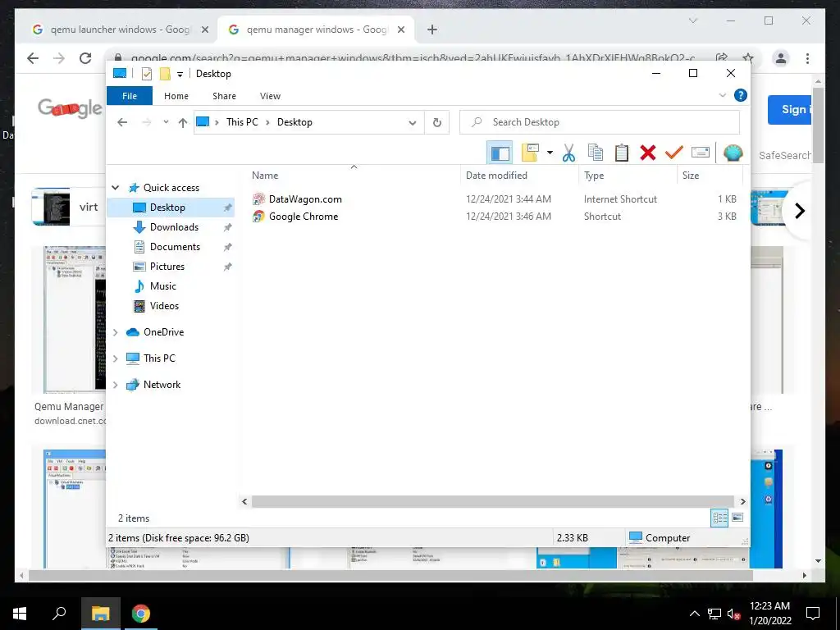Open the notification center icon
The height and width of the screenshot is (630, 840).
813,614
